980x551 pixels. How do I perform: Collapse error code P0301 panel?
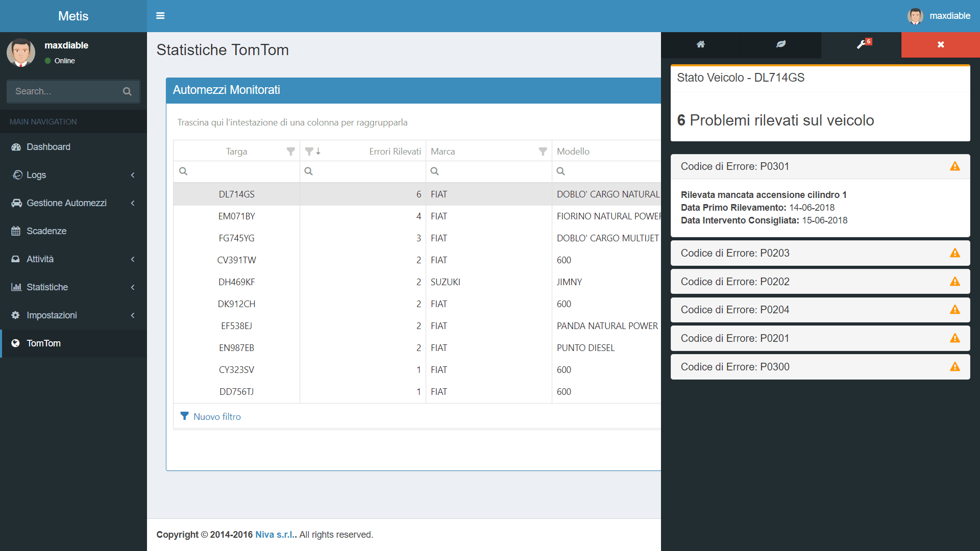(x=820, y=166)
